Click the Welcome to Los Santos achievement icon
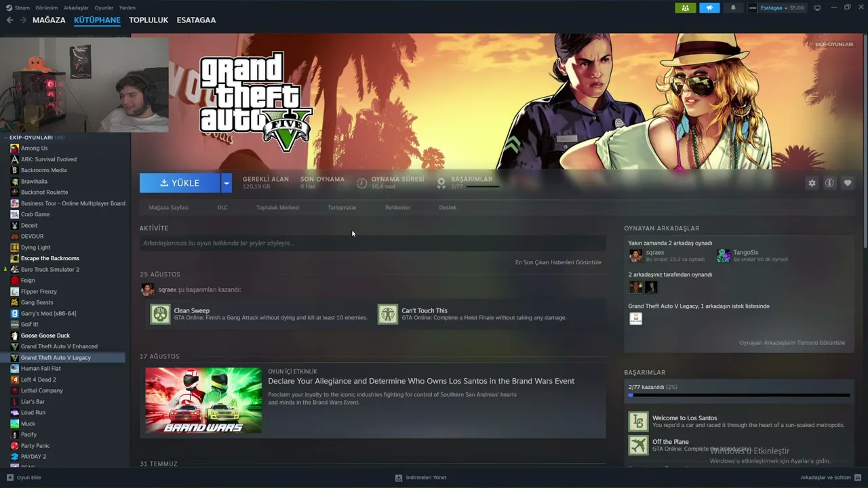The image size is (868, 488). pos(638,422)
